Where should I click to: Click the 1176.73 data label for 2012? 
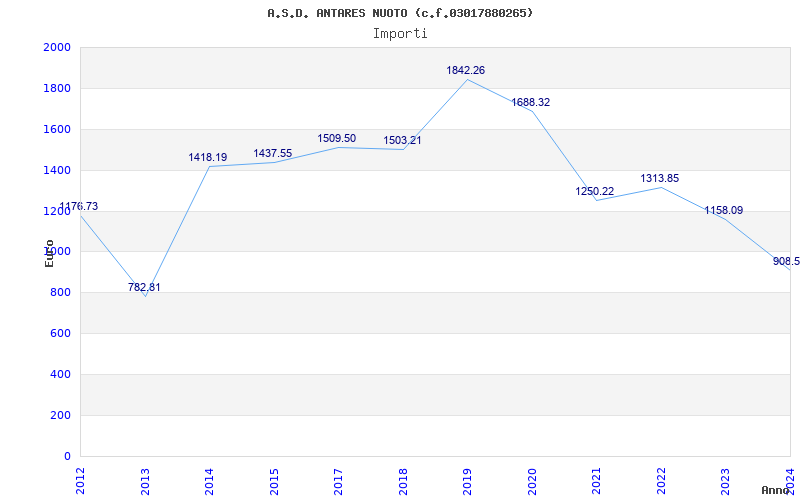79,207
